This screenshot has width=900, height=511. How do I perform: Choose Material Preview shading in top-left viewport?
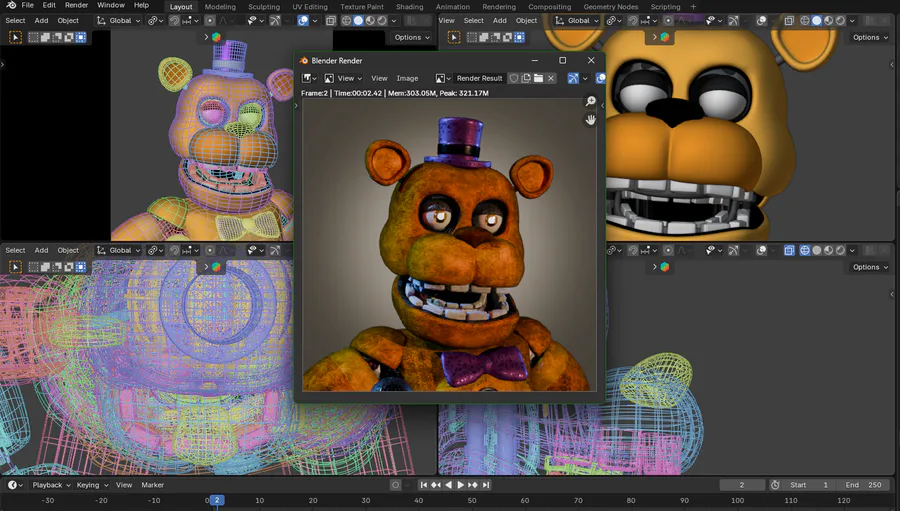(370, 21)
